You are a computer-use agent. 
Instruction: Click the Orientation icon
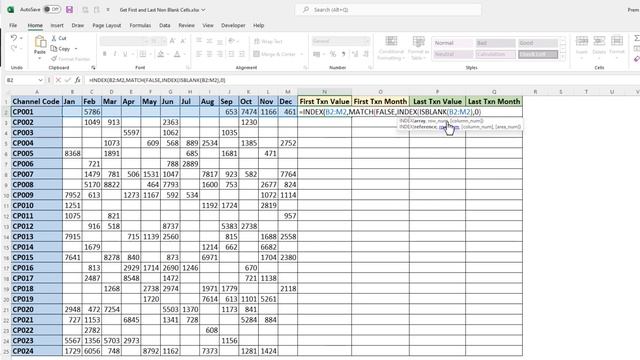pyautogui.click(x=232, y=41)
